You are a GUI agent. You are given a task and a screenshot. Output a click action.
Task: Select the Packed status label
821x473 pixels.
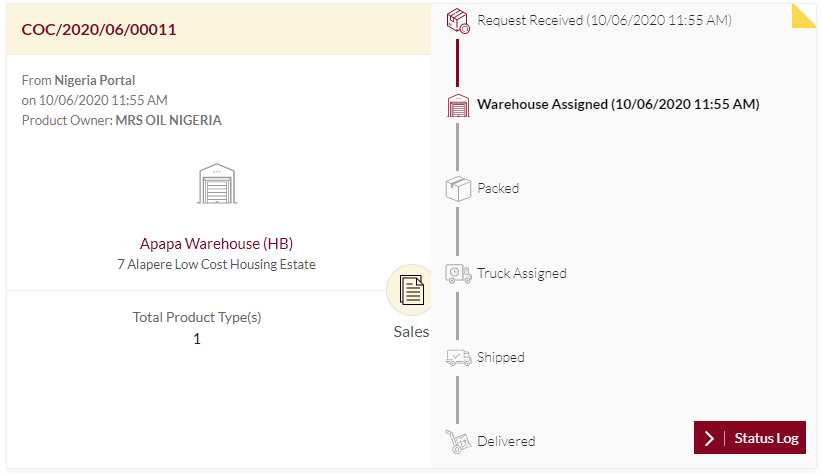[x=498, y=189]
